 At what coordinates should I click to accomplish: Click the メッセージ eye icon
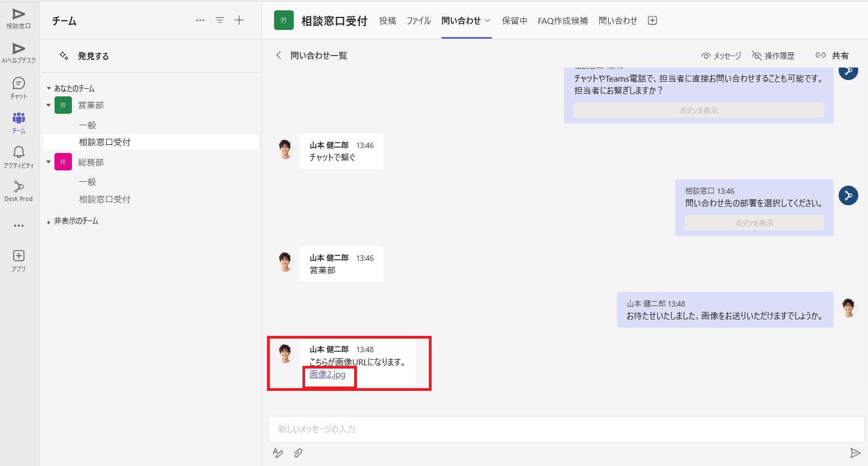coord(706,56)
